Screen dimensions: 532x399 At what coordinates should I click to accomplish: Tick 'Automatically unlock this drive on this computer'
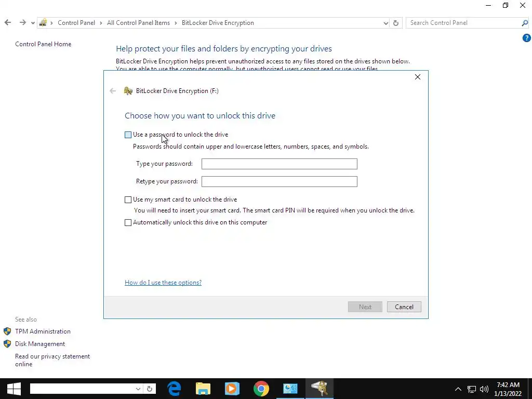click(x=128, y=222)
